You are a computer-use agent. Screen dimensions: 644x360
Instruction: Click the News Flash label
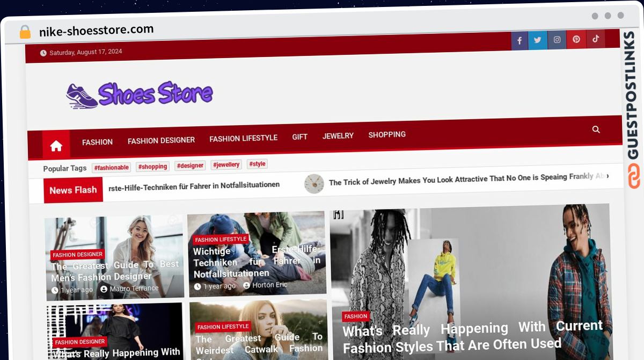click(x=73, y=190)
